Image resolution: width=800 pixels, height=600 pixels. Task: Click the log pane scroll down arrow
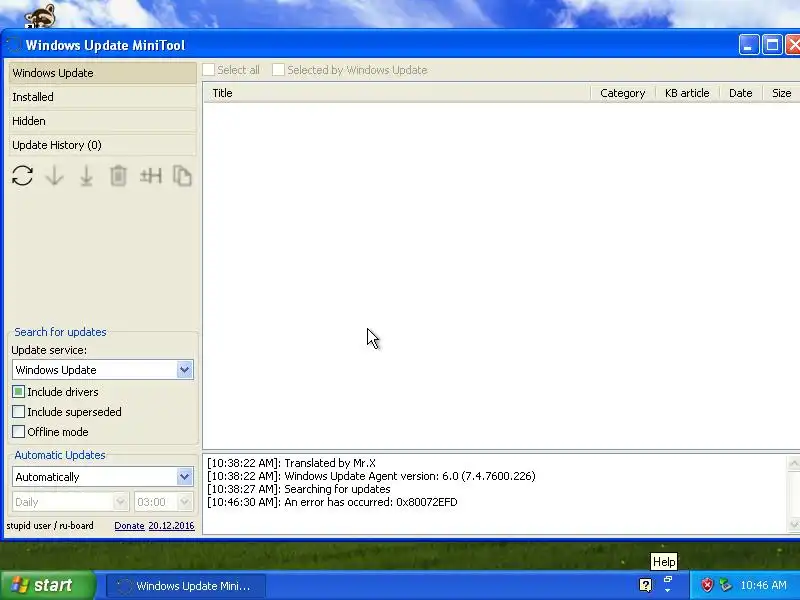[x=794, y=524]
